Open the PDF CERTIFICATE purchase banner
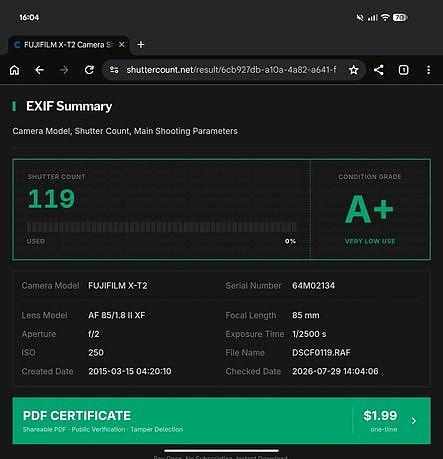The width and height of the screenshot is (443, 459). tap(221, 421)
